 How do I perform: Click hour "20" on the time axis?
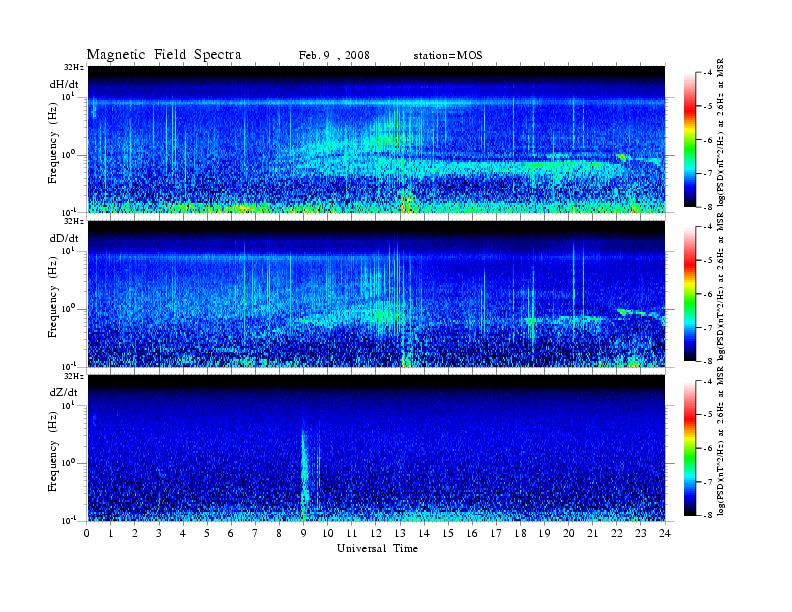point(569,533)
